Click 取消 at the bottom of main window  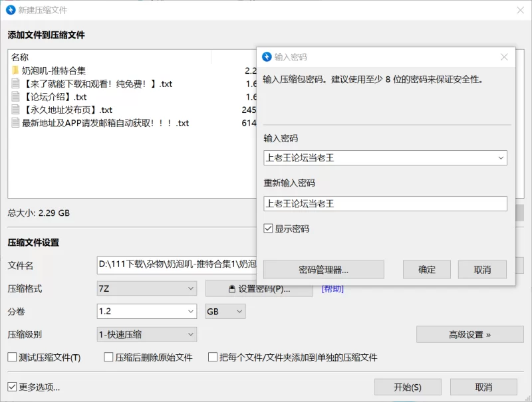pos(483,387)
